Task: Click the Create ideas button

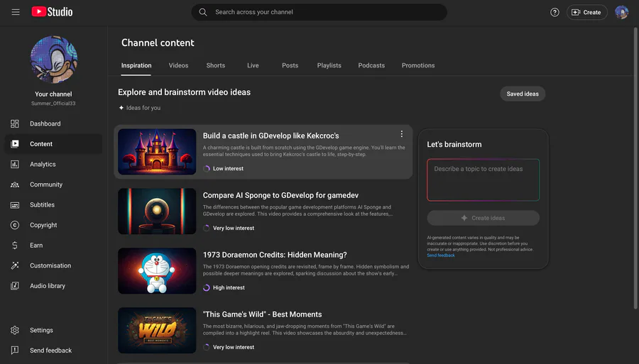Action: click(483, 218)
